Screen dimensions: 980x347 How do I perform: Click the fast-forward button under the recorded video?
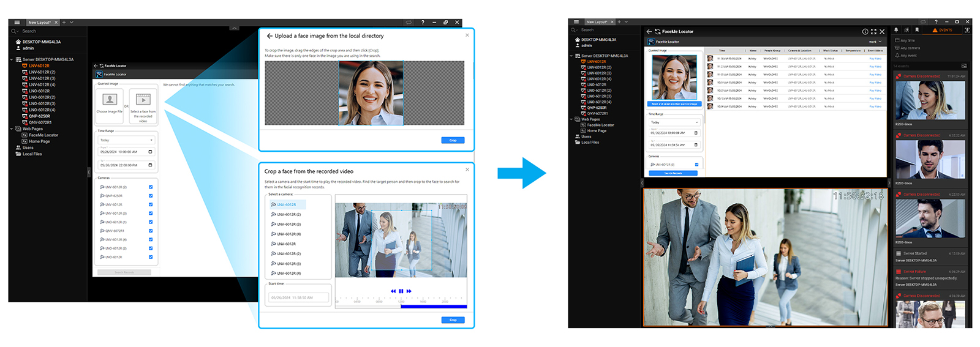pos(409,291)
